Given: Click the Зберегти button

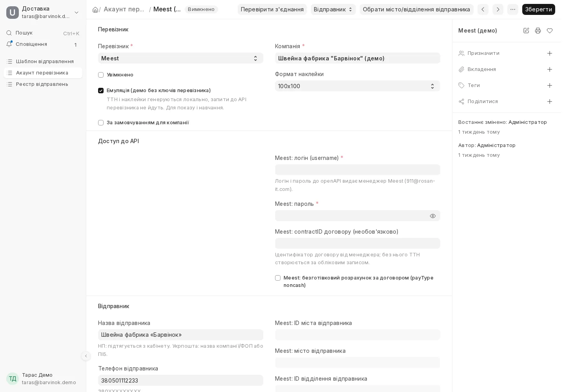Looking at the screenshot, I should (538, 9).
